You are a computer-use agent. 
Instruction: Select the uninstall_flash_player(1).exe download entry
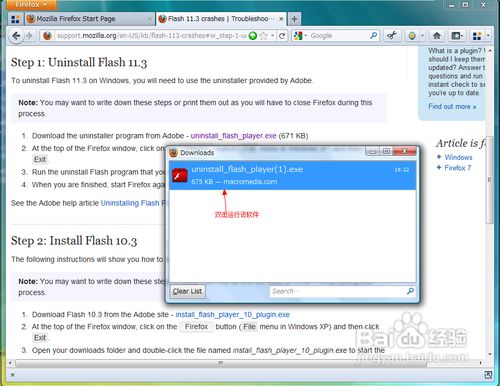[x=293, y=175]
